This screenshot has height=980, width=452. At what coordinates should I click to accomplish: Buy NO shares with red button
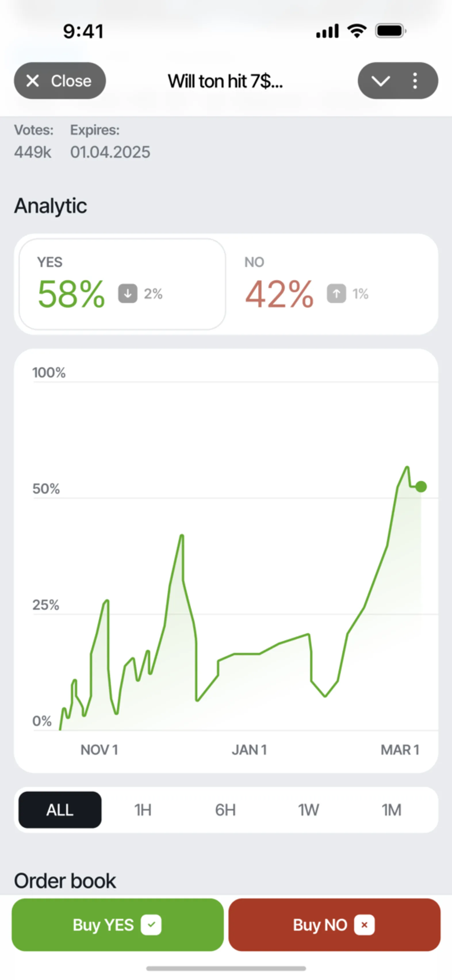pyautogui.click(x=334, y=925)
